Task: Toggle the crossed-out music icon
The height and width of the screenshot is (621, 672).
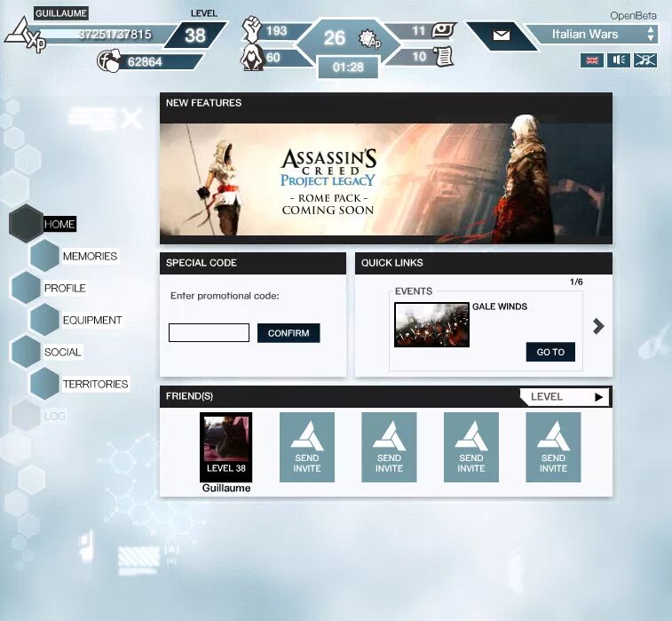Action: point(645,60)
